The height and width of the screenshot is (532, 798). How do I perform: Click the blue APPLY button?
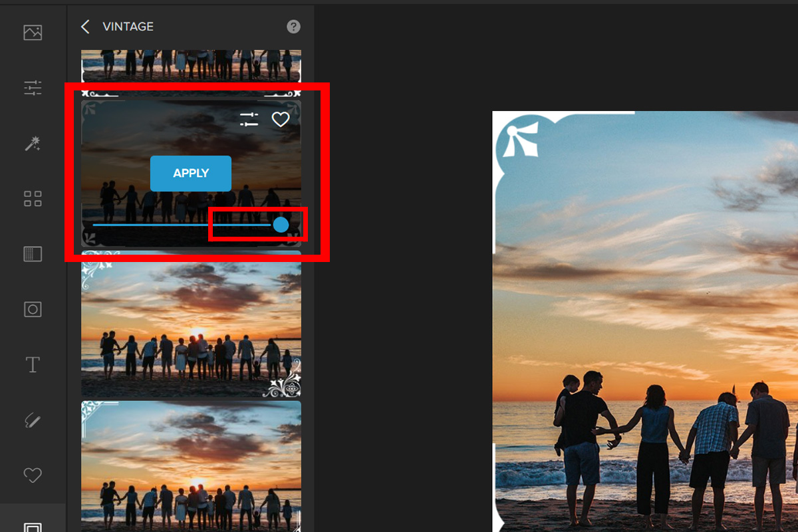tap(191, 174)
